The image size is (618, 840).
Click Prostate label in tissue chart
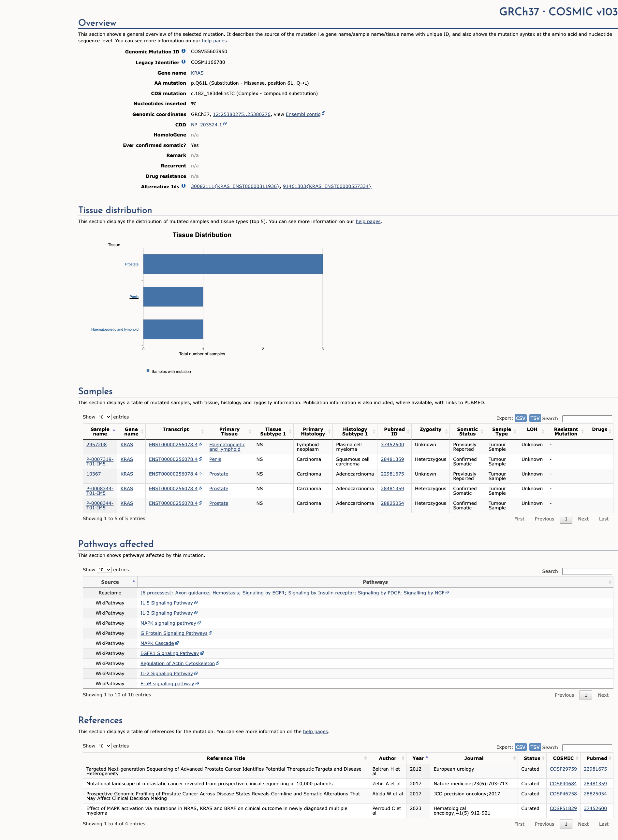[x=132, y=264]
